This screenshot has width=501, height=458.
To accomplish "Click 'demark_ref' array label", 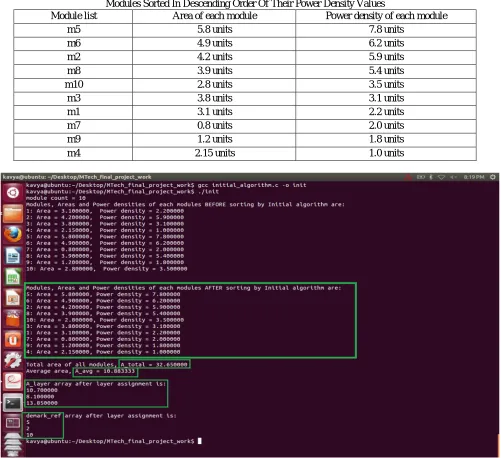I will tap(43, 416).
